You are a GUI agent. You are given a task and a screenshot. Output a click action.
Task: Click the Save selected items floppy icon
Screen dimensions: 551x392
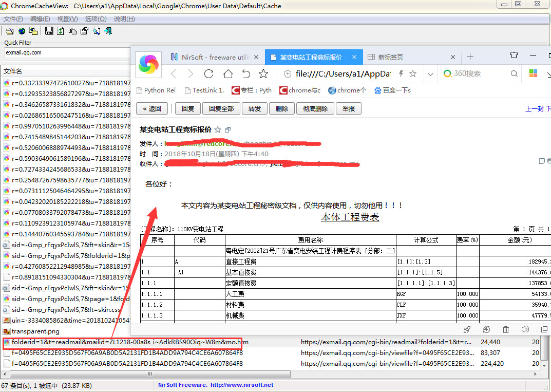[x=49, y=31]
